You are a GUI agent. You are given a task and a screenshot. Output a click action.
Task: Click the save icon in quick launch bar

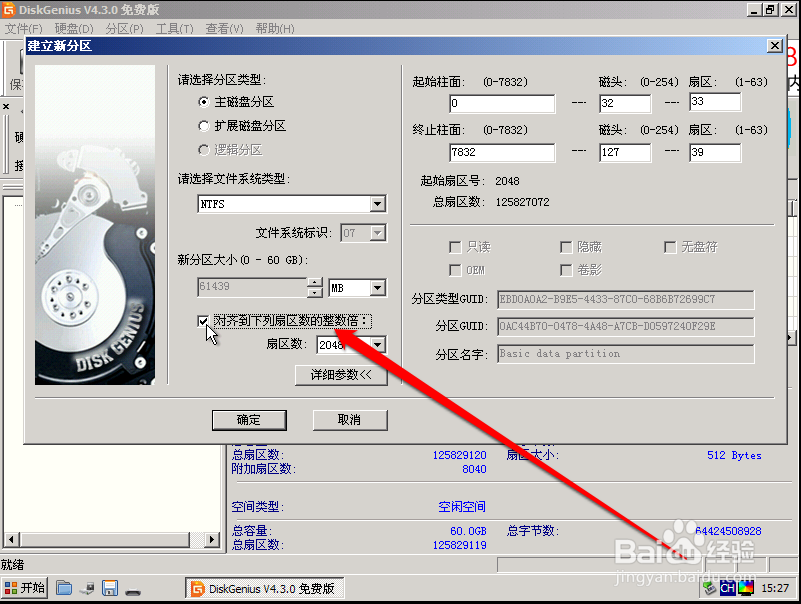110,588
